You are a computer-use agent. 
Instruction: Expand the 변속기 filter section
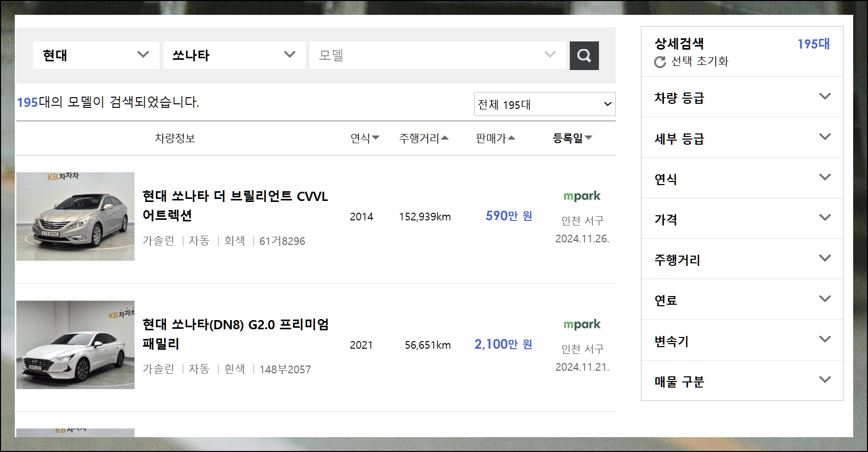(x=742, y=340)
